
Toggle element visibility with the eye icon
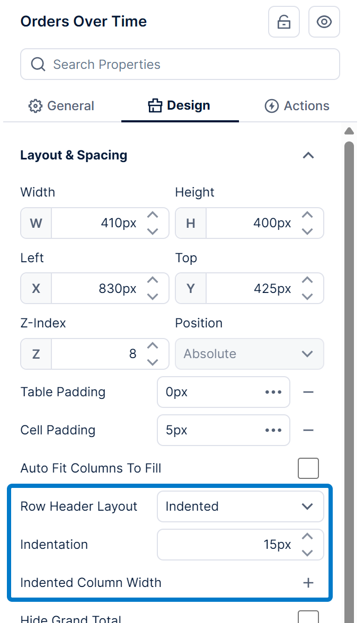[324, 22]
